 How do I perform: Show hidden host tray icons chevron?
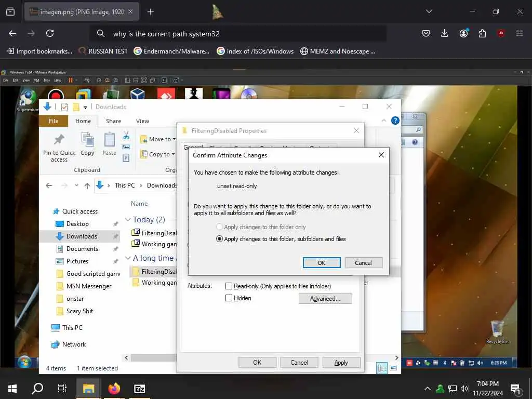pyautogui.click(x=428, y=389)
